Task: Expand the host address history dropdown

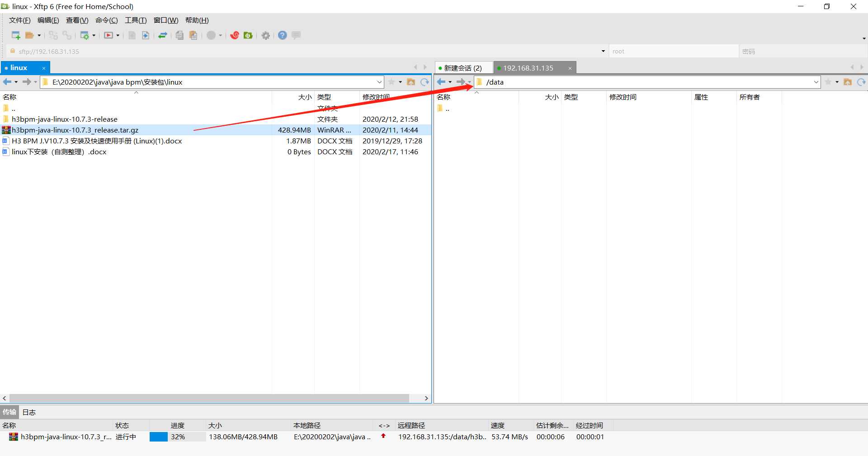Action: point(603,51)
